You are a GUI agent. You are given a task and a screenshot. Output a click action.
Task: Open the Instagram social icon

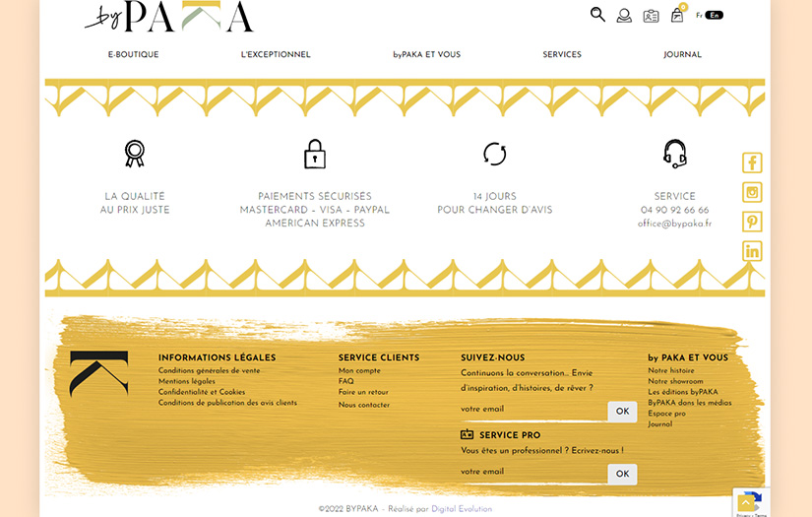click(752, 192)
